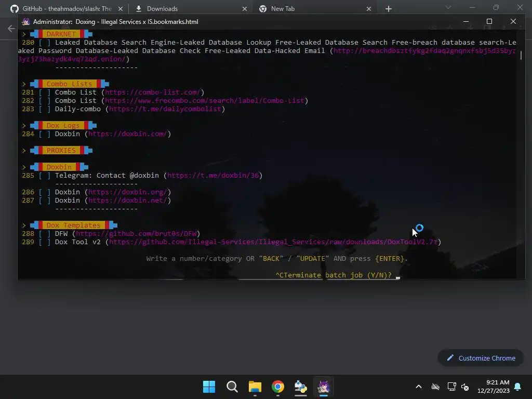Viewport: 532px width, 399px height.
Task: Open clock showing 9:21 AM
Action: tap(497, 382)
